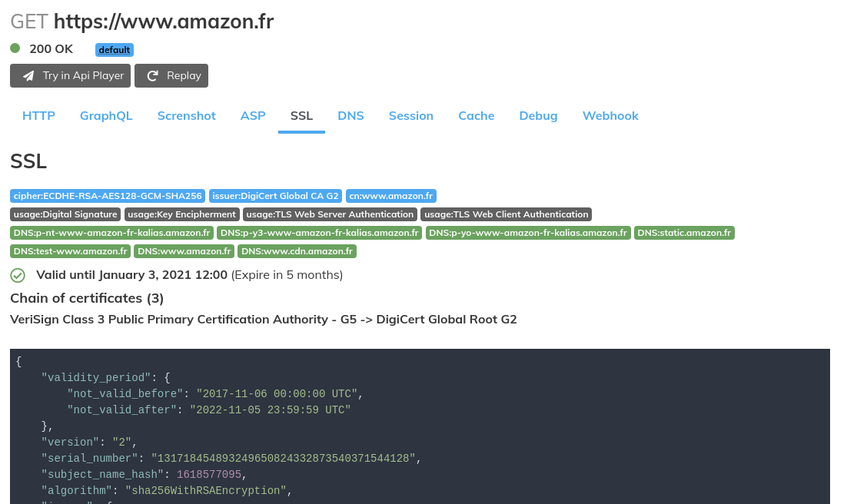Click the green checkmark validity icon
This screenshot has width=847, height=504.
pyautogui.click(x=18, y=276)
